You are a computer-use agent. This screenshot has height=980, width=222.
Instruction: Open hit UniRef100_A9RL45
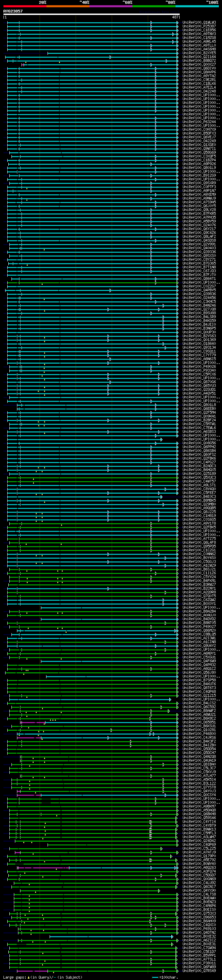pyautogui.click(x=199, y=41)
